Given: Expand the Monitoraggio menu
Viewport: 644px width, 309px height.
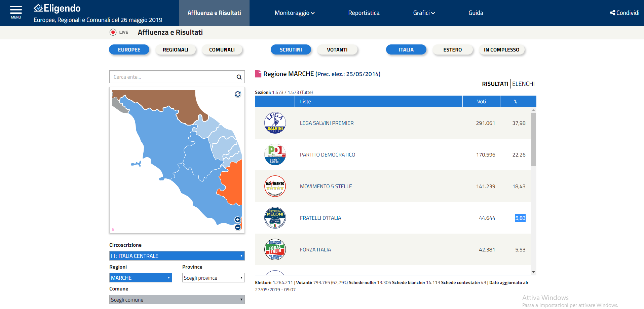Looking at the screenshot, I should coord(295,13).
